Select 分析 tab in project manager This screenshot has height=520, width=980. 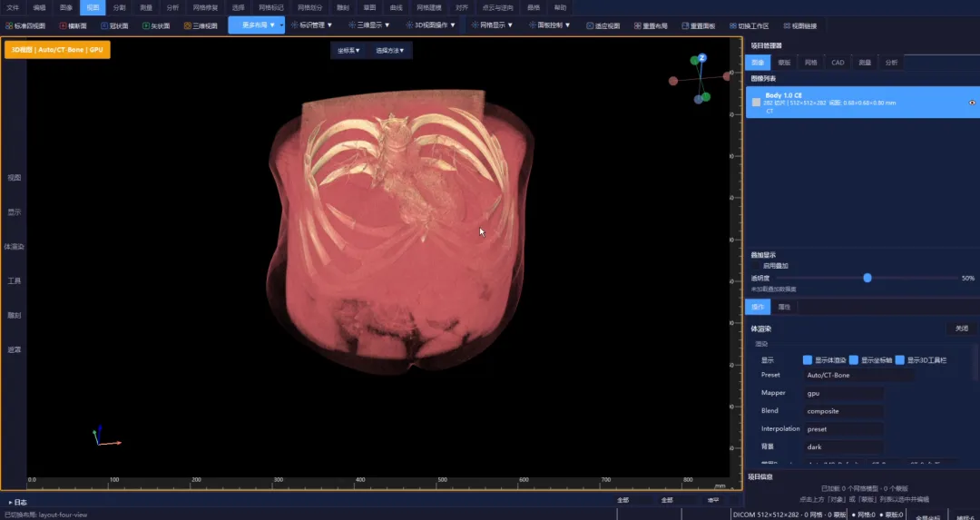click(891, 63)
